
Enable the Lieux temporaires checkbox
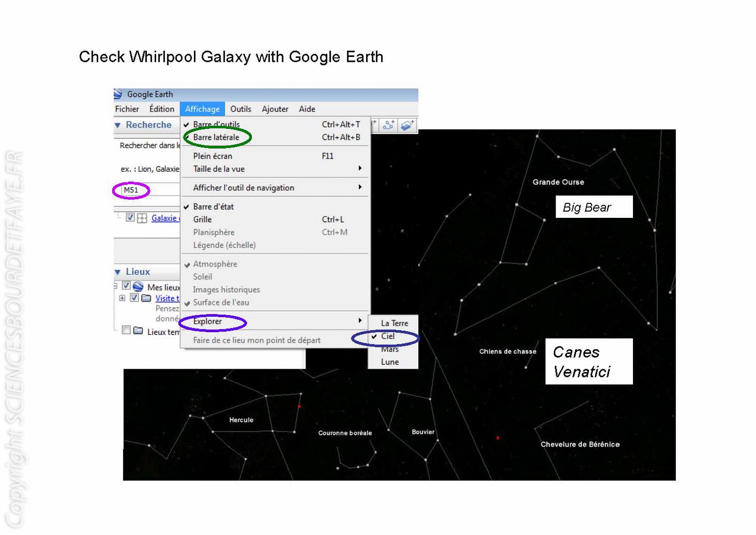[126, 331]
